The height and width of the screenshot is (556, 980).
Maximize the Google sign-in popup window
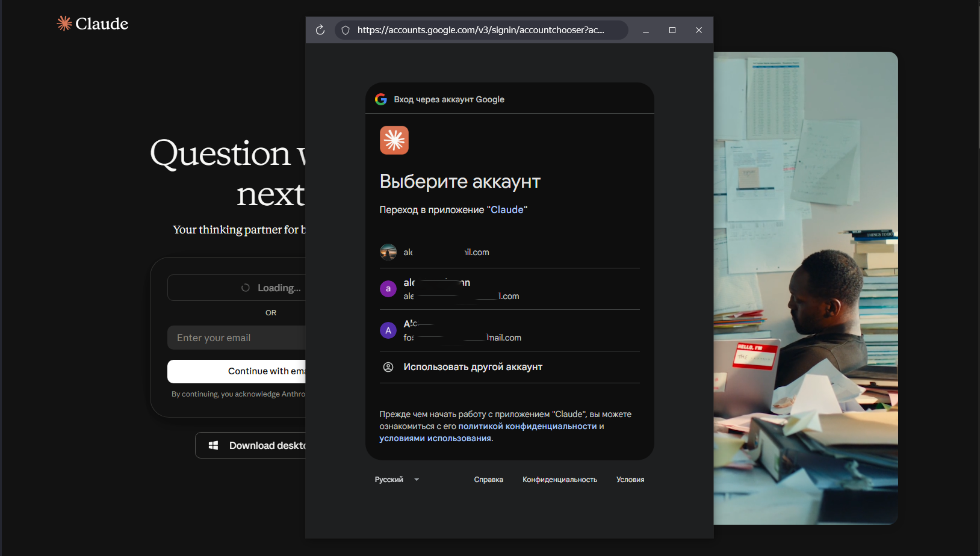point(672,30)
